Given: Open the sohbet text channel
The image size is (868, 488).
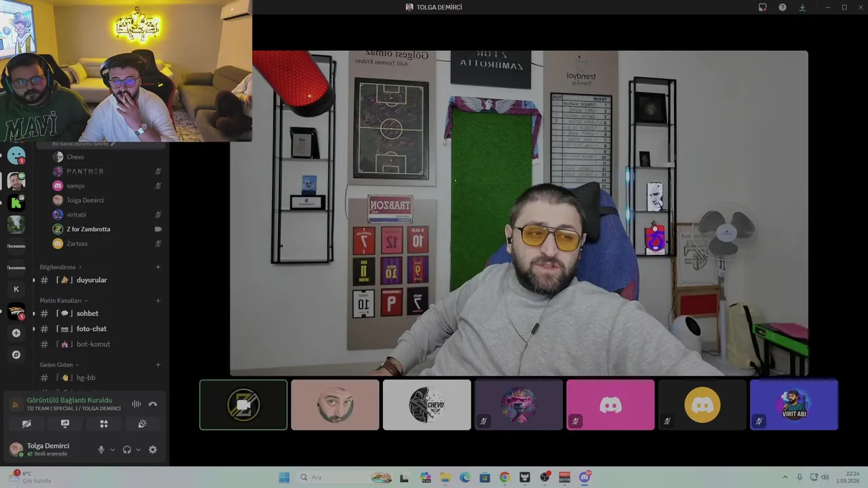Looking at the screenshot, I should pyautogui.click(x=98, y=313).
